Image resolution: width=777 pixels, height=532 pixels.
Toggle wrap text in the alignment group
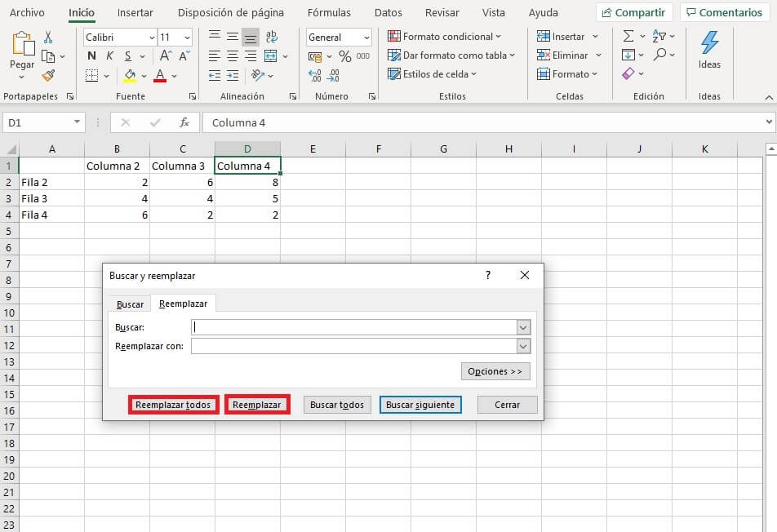pos(271,37)
